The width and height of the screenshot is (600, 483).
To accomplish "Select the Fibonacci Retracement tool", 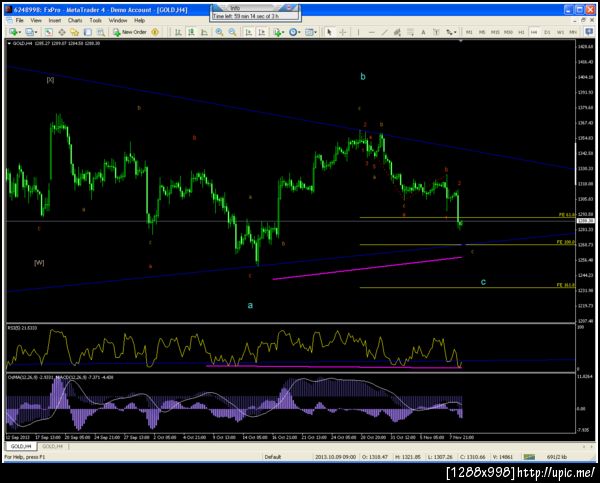I will 411,32.
